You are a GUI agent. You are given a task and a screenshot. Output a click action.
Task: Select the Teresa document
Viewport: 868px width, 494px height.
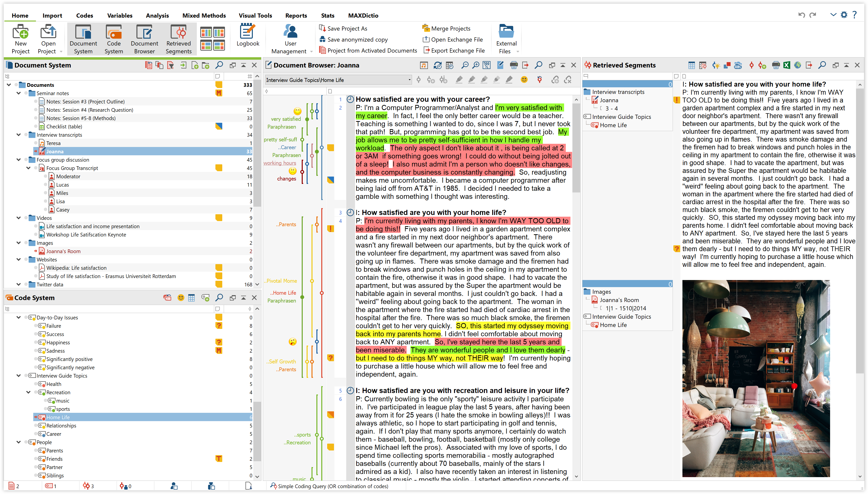tap(53, 143)
